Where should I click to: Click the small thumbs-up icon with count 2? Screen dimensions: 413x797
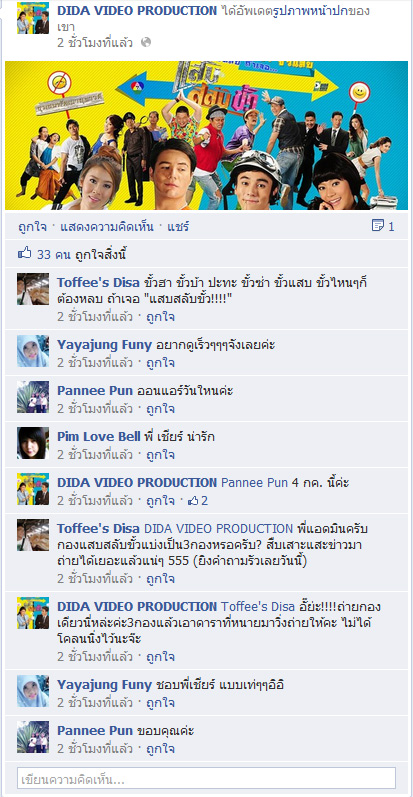193,501
